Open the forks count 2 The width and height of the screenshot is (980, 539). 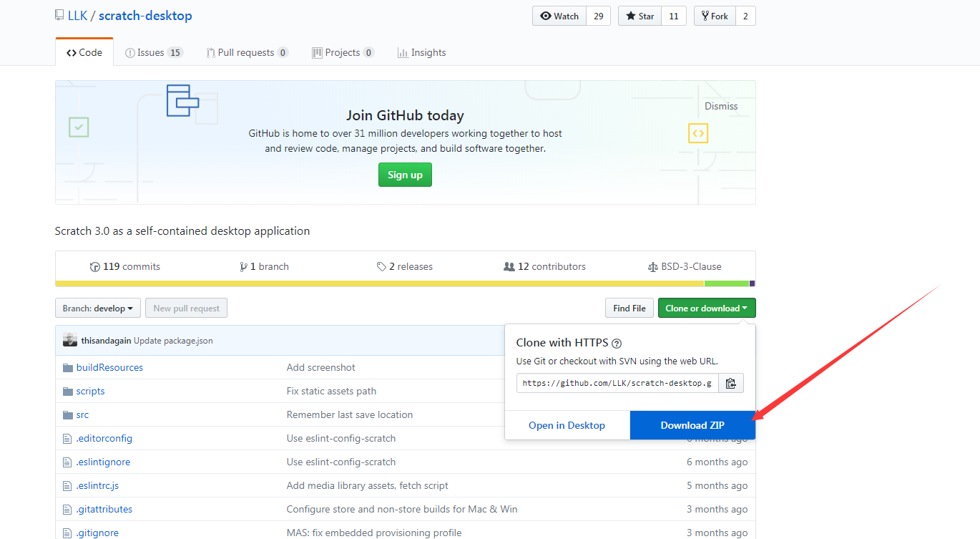[x=745, y=16]
